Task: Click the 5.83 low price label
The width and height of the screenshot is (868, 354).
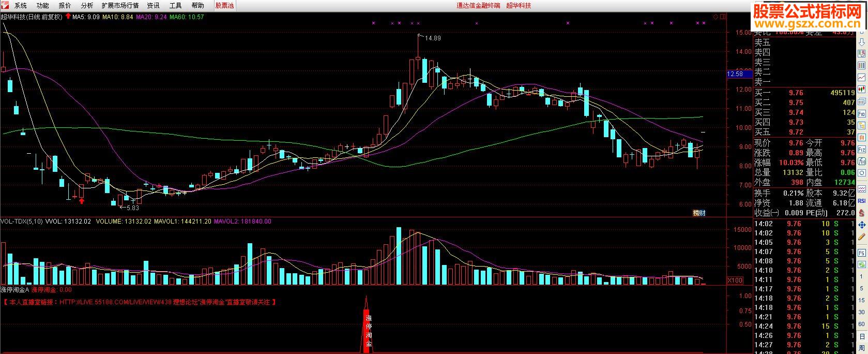Action: pyautogui.click(x=132, y=208)
